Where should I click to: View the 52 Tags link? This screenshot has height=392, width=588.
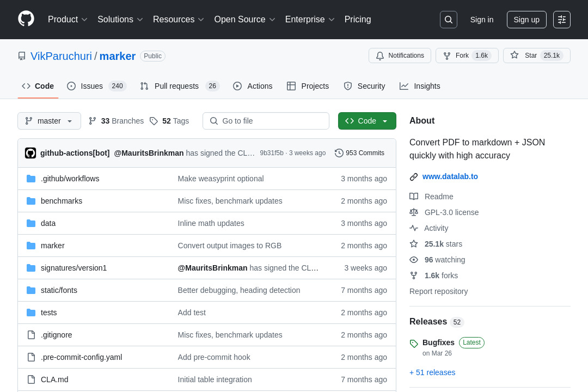(169, 121)
